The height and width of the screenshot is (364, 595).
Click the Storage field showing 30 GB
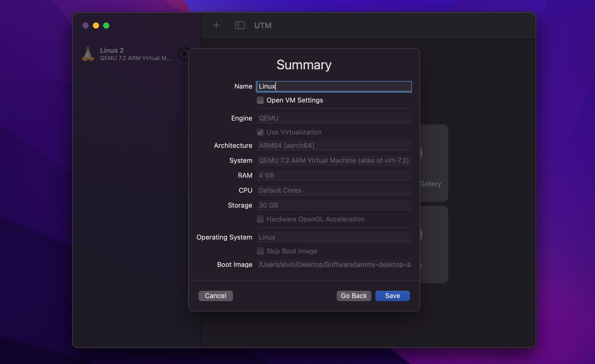pos(334,205)
